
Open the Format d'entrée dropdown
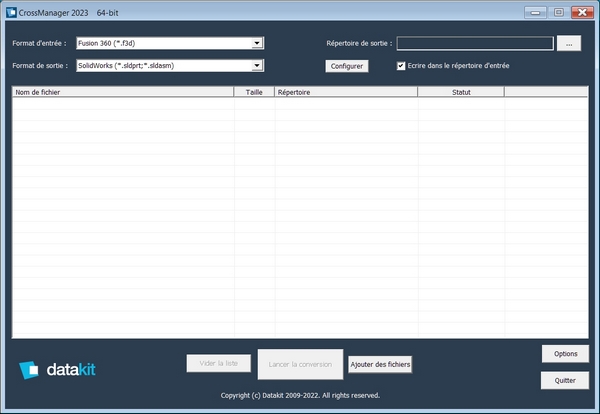[170, 43]
